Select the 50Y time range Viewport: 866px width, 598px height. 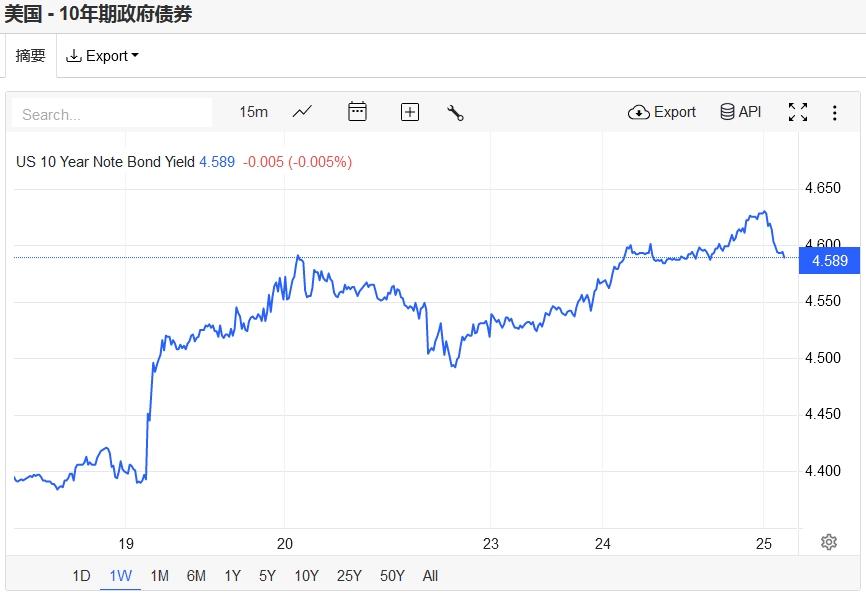392,576
